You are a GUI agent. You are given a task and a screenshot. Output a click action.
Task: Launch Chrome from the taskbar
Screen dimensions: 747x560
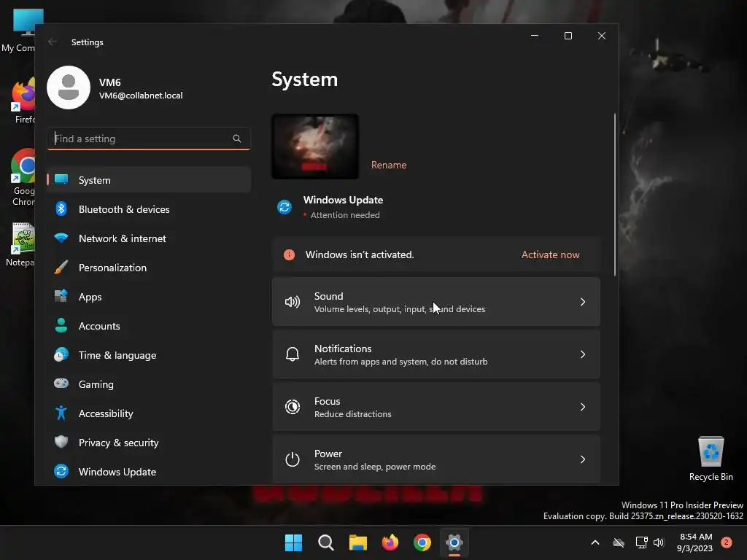click(x=422, y=542)
